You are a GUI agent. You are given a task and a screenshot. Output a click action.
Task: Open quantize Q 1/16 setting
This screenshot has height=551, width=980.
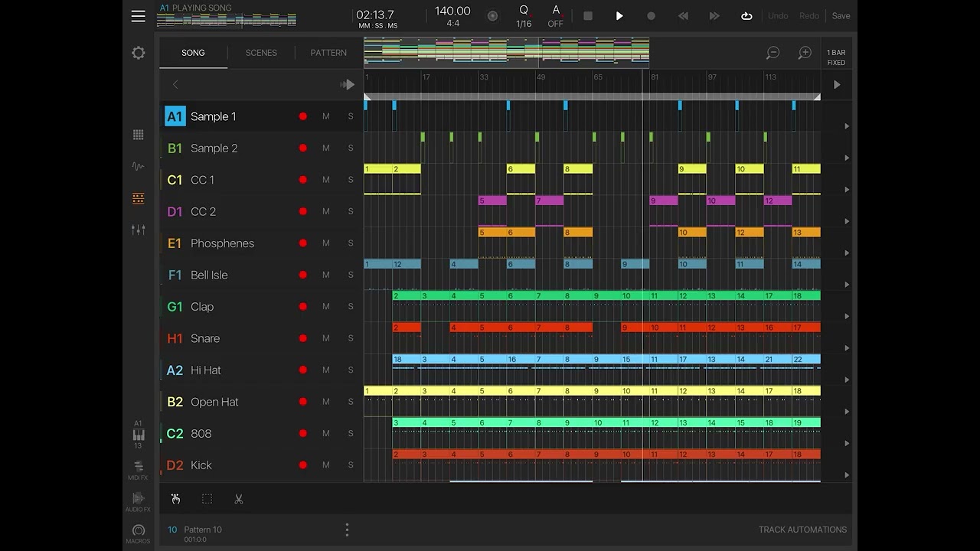coord(524,16)
